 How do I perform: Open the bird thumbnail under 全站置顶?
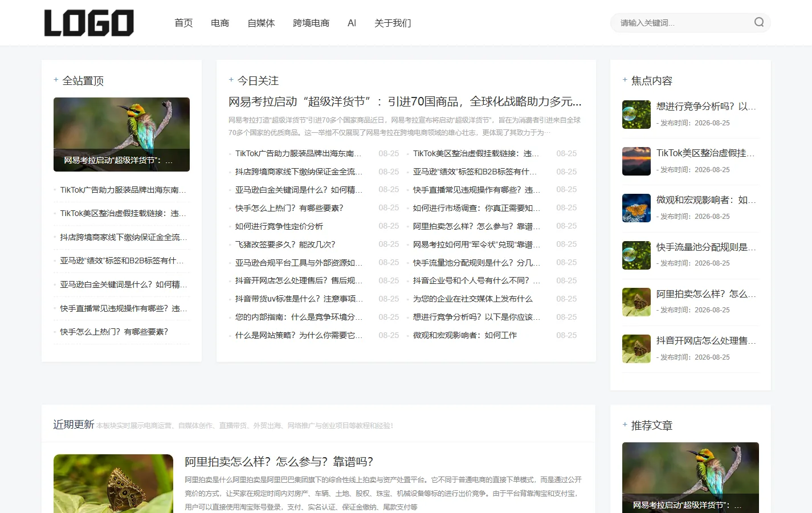pyautogui.click(x=121, y=135)
